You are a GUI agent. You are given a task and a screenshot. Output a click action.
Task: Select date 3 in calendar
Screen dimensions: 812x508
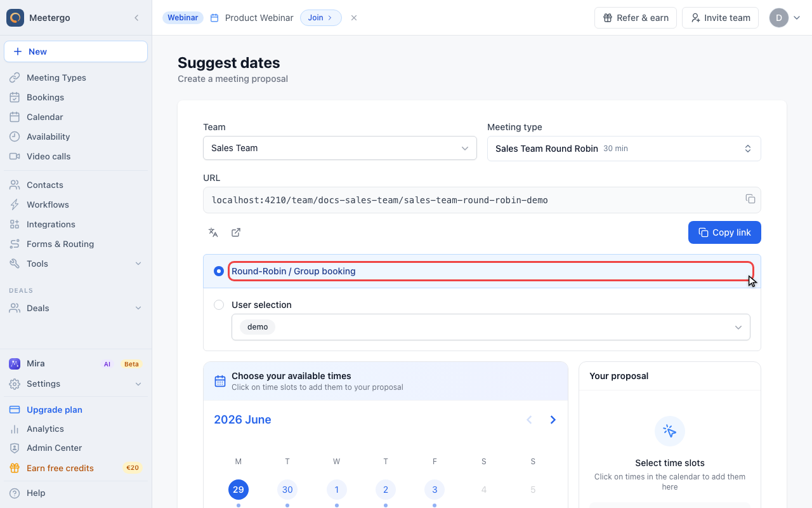(435, 490)
